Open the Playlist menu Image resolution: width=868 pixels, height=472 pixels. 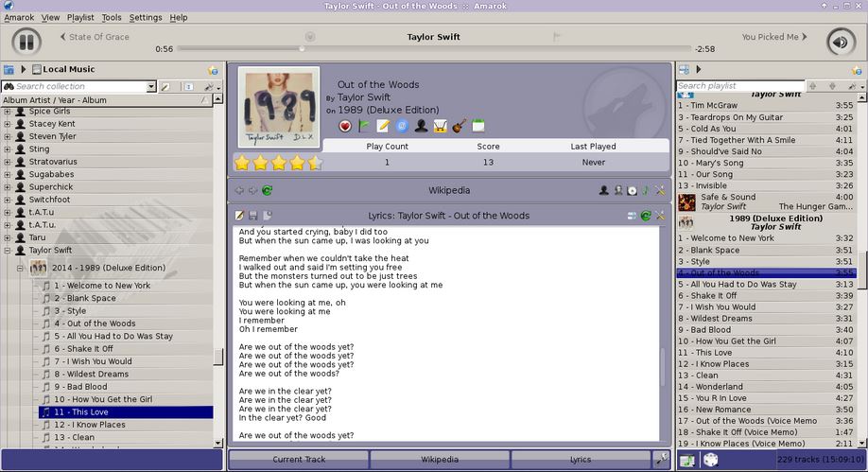click(80, 17)
